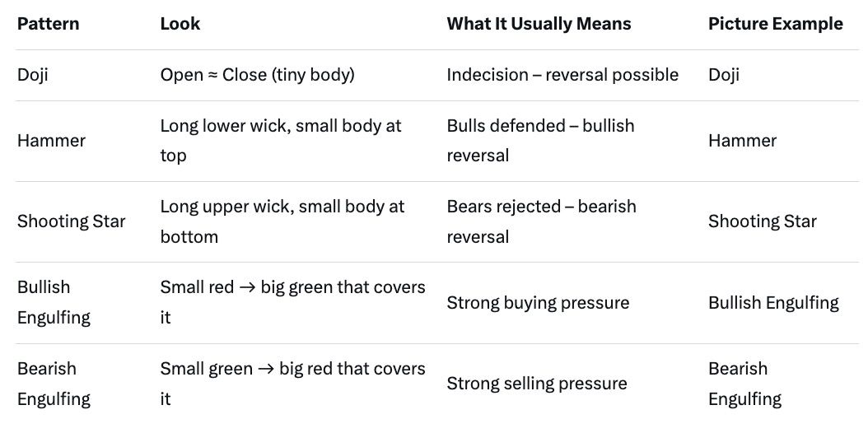Click the Pattern column header
This screenshot has width=868, height=433.
click(x=49, y=24)
